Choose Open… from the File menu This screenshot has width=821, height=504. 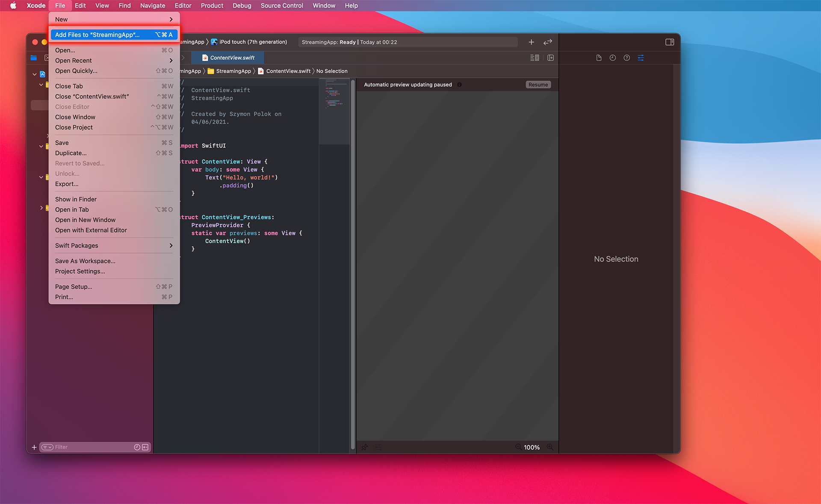pyautogui.click(x=114, y=50)
